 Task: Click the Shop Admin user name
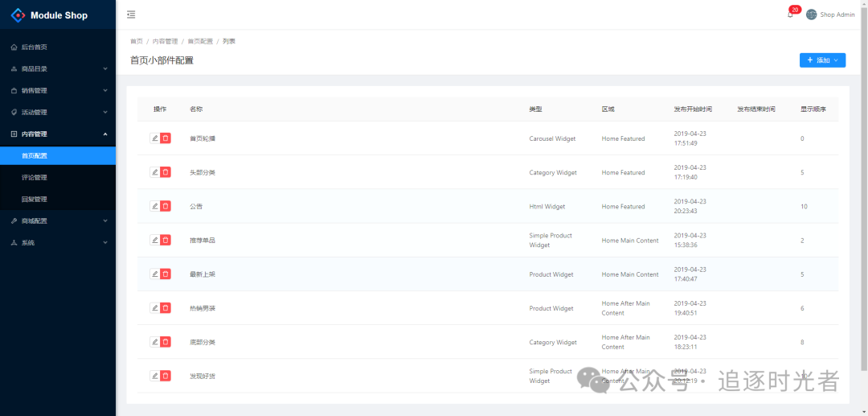[837, 15]
